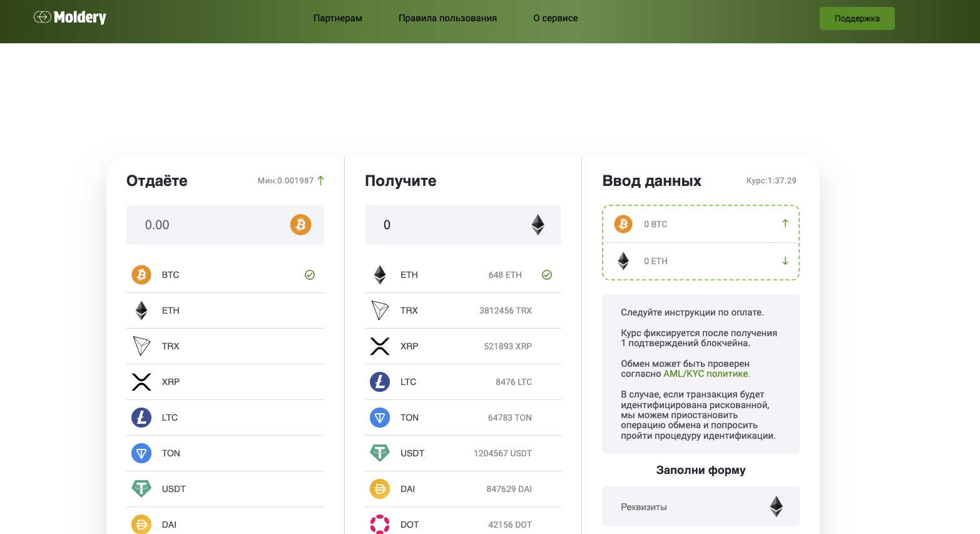
Task: Select USDT icon in Отдаёте list
Action: click(x=141, y=489)
